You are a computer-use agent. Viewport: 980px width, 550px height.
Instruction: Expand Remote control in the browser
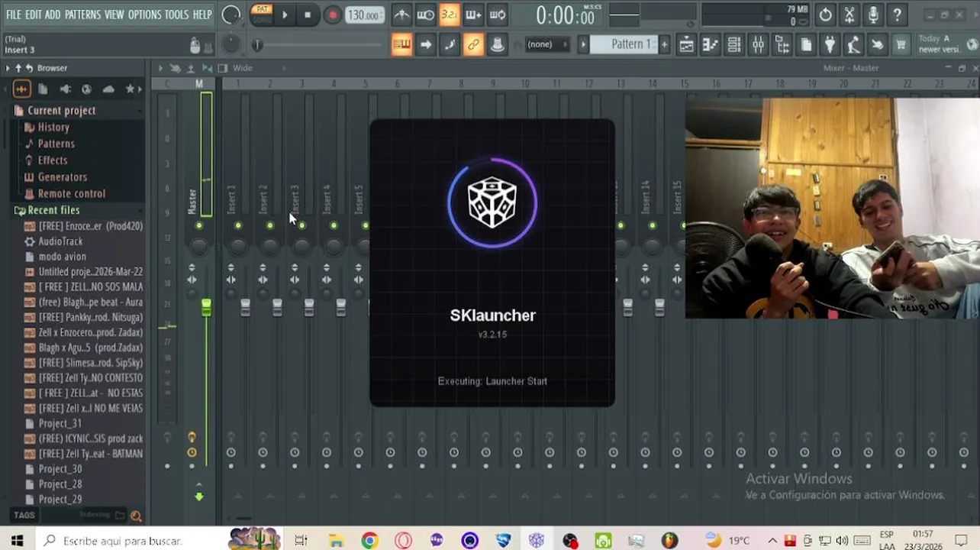pos(71,194)
